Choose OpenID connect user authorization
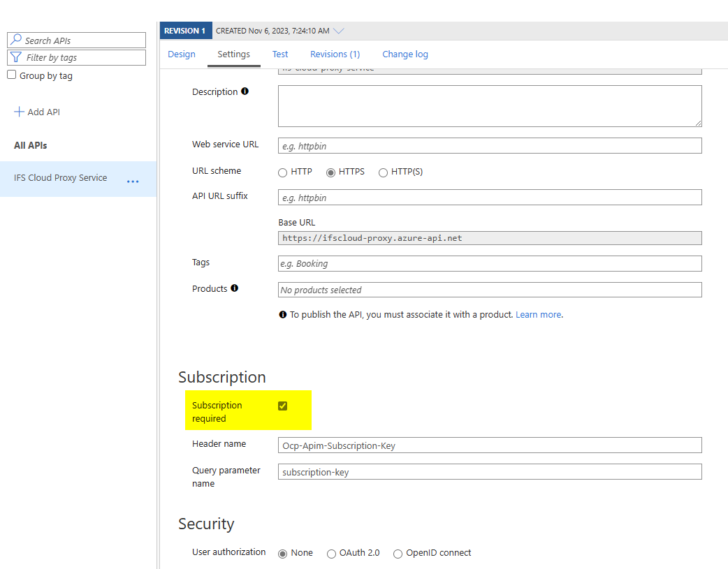 [398, 554]
